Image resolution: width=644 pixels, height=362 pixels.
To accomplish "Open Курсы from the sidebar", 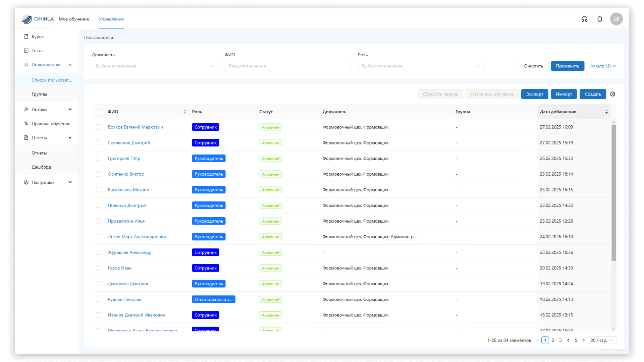I will pos(38,37).
